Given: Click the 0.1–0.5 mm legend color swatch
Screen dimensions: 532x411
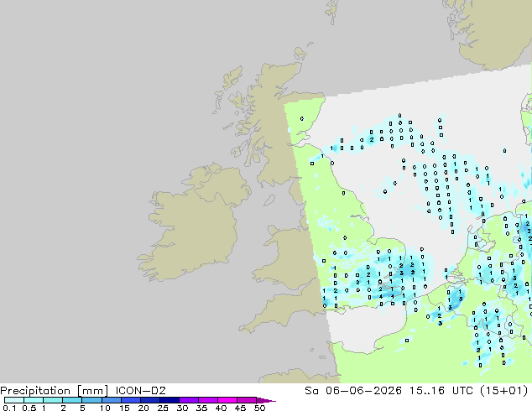Looking at the screenshot, I should (14, 400).
